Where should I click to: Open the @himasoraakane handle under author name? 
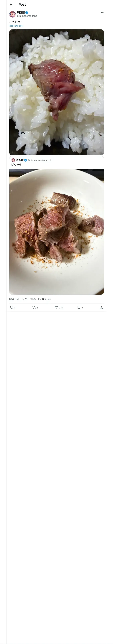tap(27, 16)
